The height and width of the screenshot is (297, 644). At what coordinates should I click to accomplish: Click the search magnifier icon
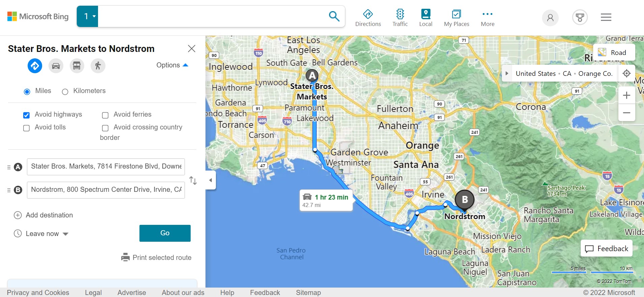point(334,16)
